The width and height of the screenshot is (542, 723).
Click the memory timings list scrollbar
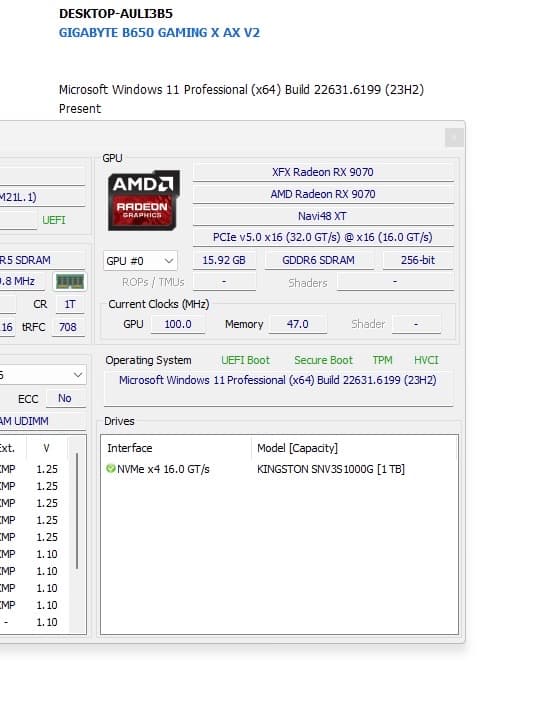coord(77,511)
